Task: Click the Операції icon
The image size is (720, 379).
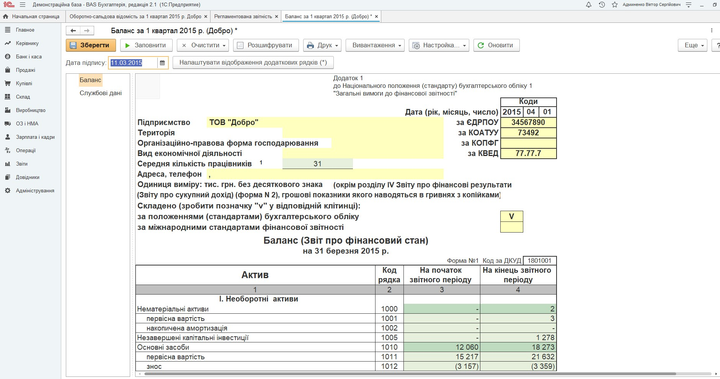Action: 7,150
